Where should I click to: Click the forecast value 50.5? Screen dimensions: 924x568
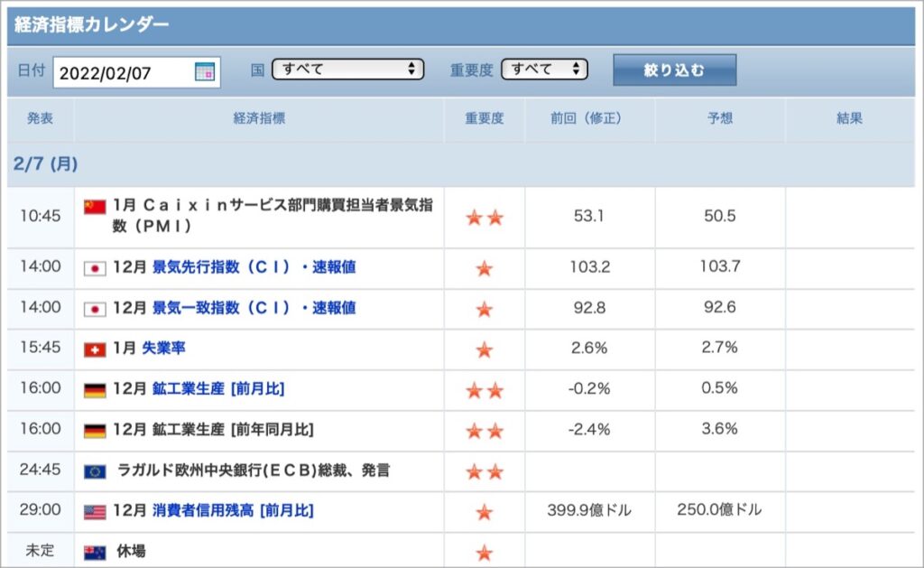coord(720,216)
